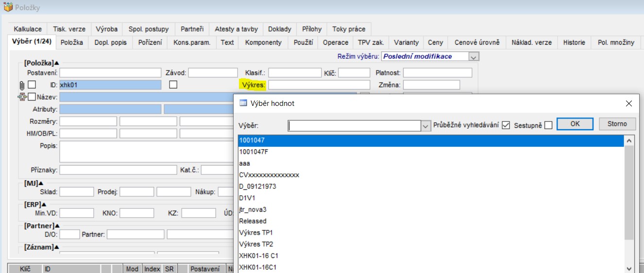Click the Postavení input field
The image size is (644, 273).
coord(110,73)
